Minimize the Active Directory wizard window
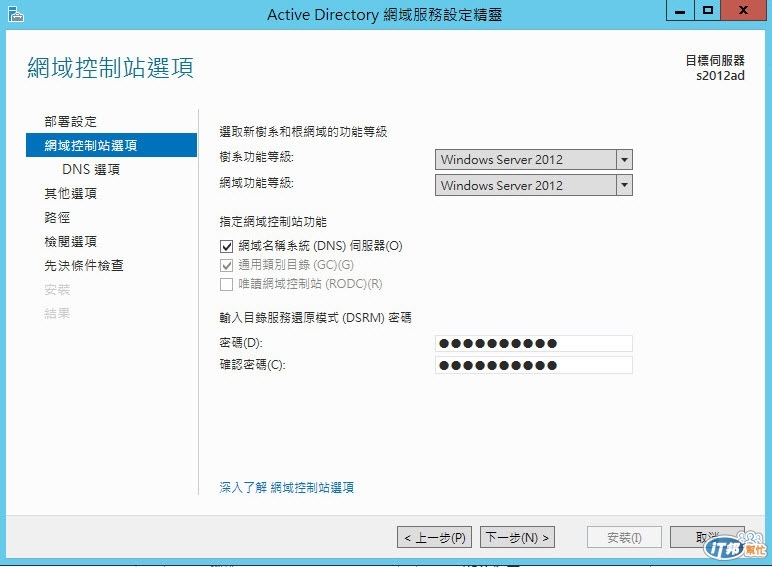The width and height of the screenshot is (772, 567). [x=680, y=10]
